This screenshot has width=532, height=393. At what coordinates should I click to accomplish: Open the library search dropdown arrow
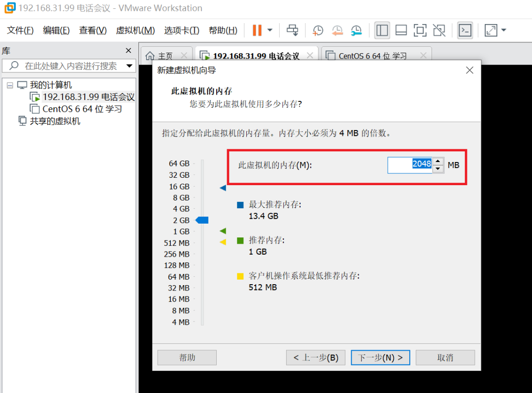[129, 66]
